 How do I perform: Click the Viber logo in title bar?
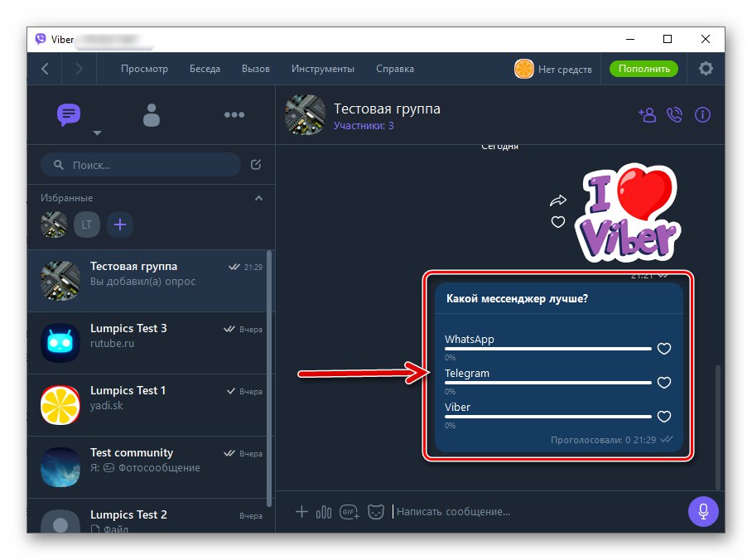click(x=41, y=39)
